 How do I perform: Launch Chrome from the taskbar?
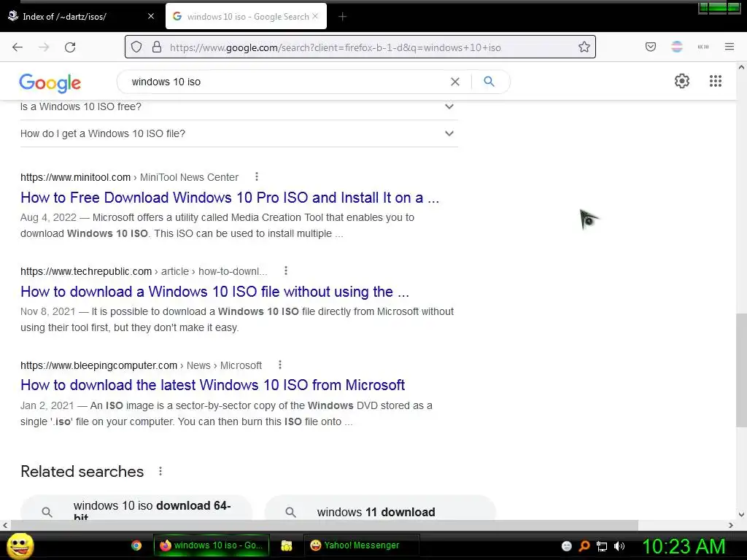pyautogui.click(x=136, y=545)
